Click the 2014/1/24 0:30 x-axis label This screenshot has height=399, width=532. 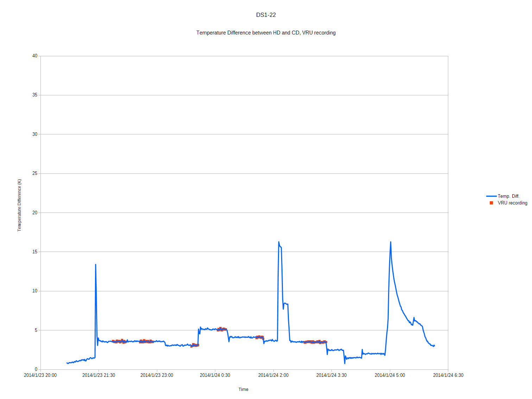(x=215, y=375)
